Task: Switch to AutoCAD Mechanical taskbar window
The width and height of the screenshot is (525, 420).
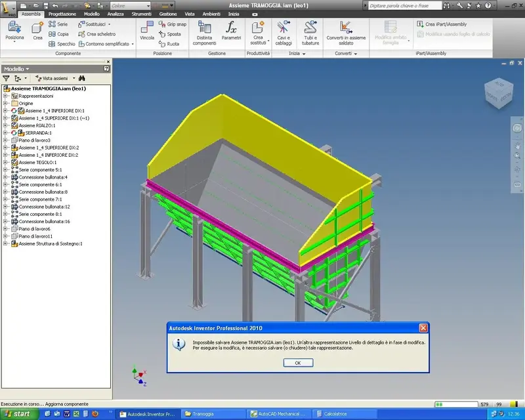Action: pos(280,414)
